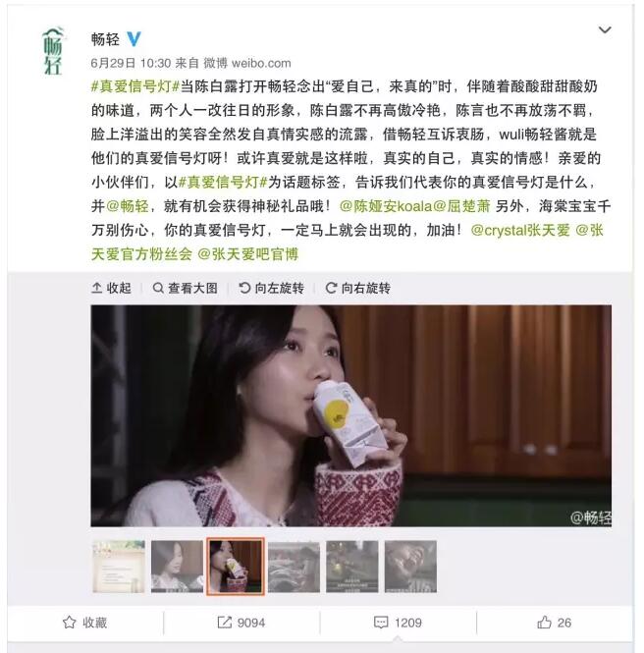644x653 pixels.
Task: Rotate image right with 向右旋转
Action: tap(358, 288)
